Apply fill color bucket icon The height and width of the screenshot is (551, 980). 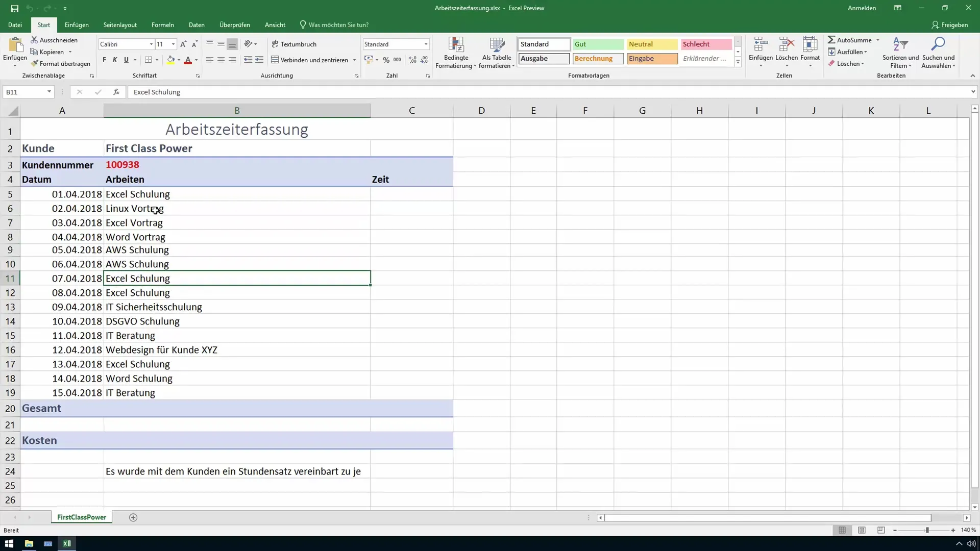170,60
